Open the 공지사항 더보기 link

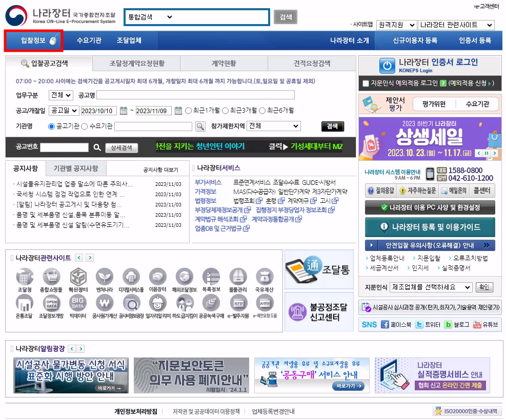tap(160, 170)
